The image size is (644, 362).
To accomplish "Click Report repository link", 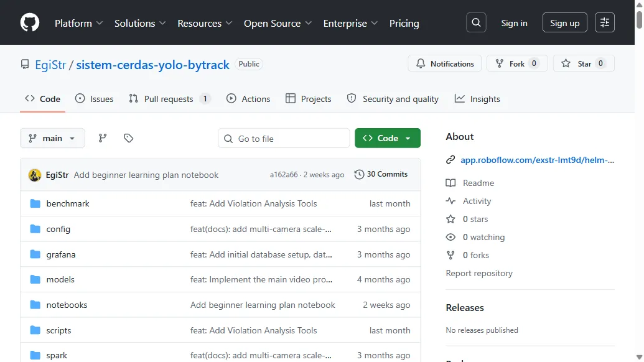I will (479, 273).
